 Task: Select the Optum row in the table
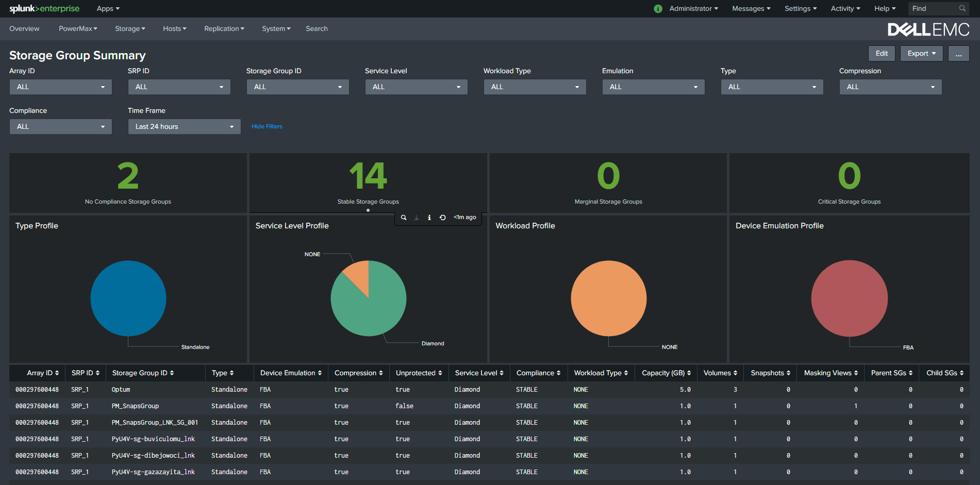pos(121,389)
